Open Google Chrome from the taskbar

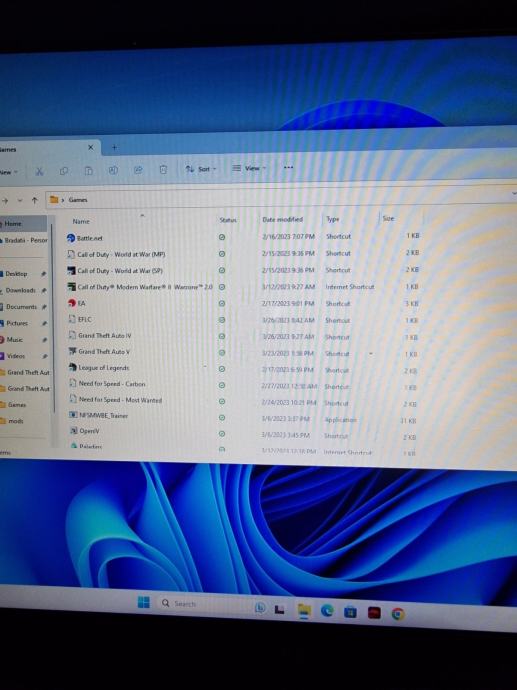tap(398, 614)
